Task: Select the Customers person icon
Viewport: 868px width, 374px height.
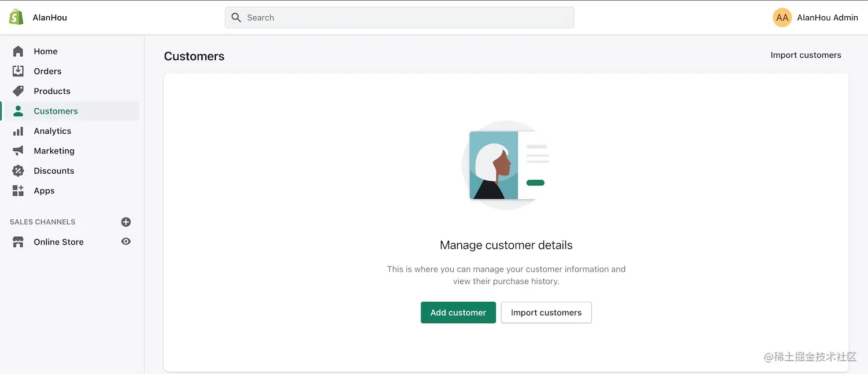Action: pyautogui.click(x=19, y=111)
